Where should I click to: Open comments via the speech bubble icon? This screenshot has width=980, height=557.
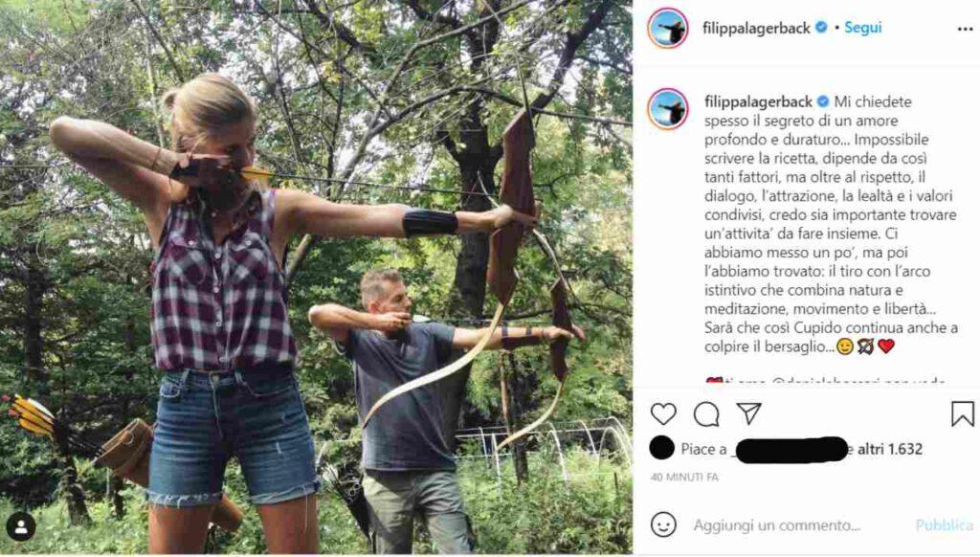point(706,413)
